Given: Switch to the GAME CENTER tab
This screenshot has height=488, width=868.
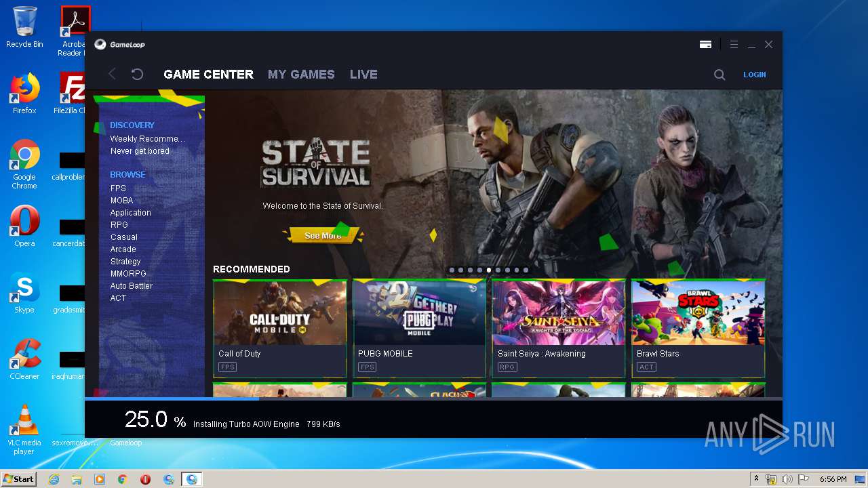Looking at the screenshot, I should [x=208, y=75].
